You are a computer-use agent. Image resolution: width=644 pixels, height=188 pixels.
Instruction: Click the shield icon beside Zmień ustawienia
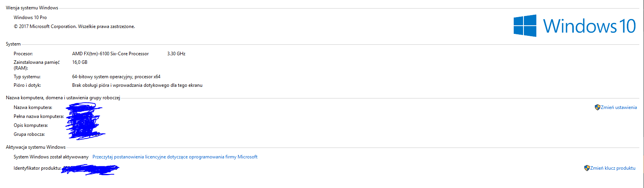[x=597, y=107]
